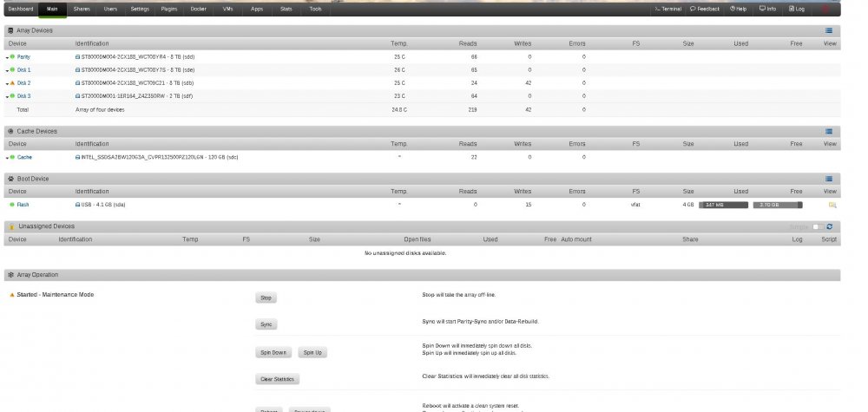Click the 'vfat' filesystem value
This screenshot has height=412, width=868.
[635, 205]
